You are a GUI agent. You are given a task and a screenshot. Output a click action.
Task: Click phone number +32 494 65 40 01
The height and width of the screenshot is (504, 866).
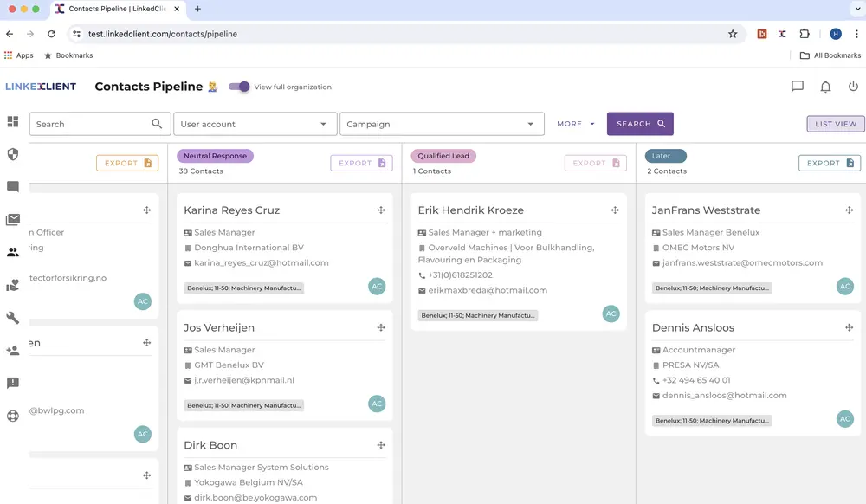click(x=696, y=380)
